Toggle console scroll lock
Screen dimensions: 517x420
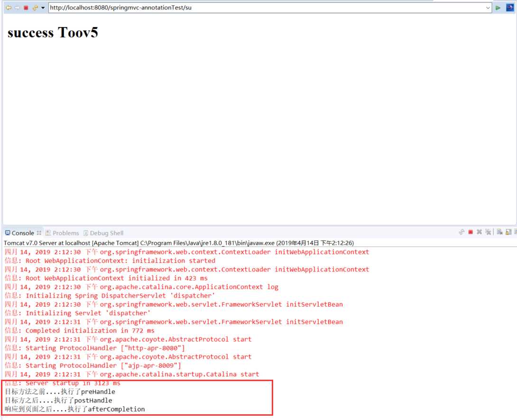(x=508, y=232)
